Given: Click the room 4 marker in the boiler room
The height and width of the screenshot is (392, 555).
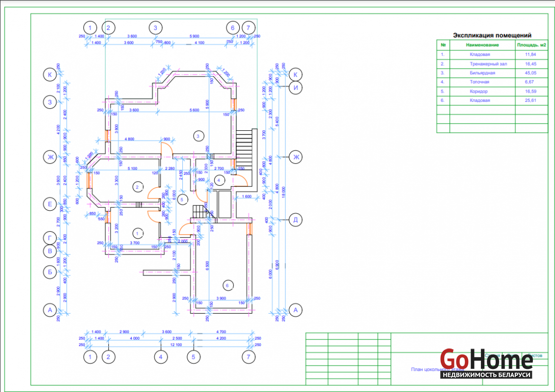Looking at the screenshot, I should (x=219, y=180).
